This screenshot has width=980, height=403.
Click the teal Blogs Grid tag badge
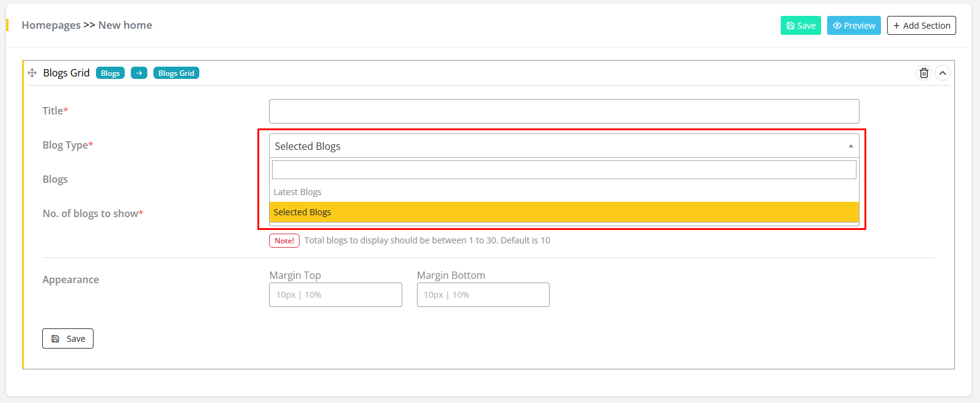pyautogui.click(x=176, y=73)
